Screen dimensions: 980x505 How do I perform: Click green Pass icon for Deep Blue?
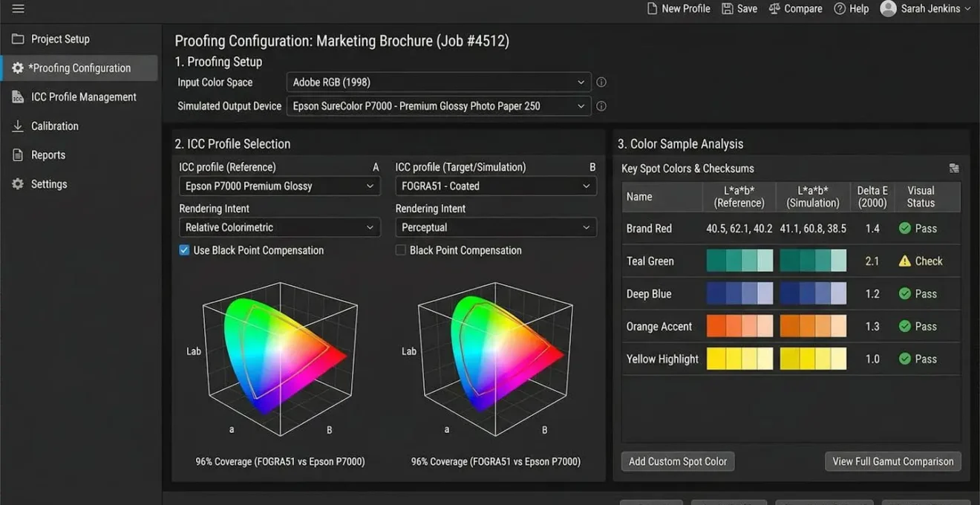(905, 293)
